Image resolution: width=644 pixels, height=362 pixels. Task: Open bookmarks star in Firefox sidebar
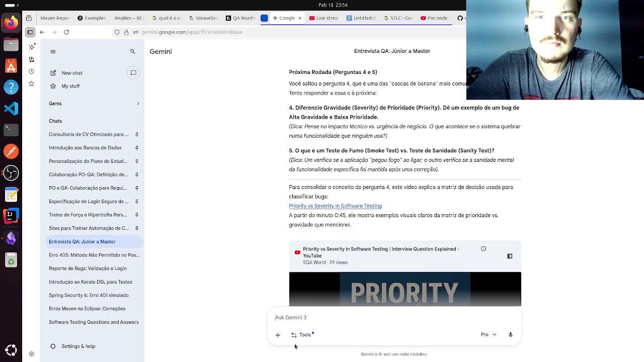click(x=31, y=83)
